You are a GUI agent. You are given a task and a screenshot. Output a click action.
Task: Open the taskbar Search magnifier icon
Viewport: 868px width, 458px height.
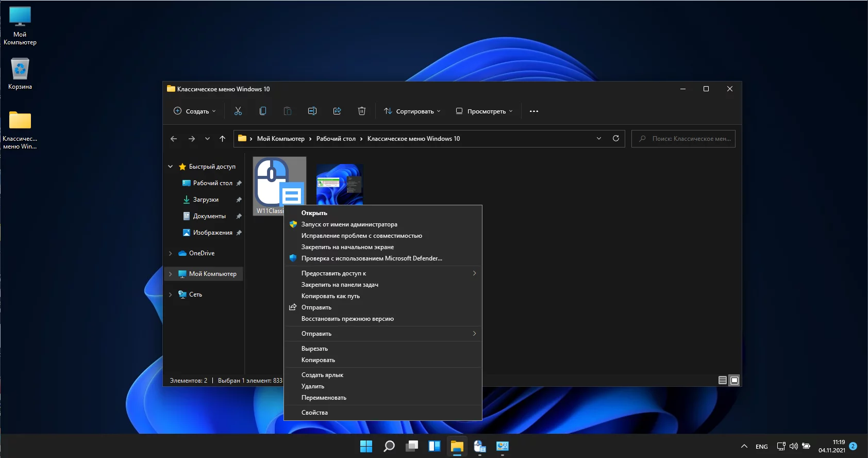point(389,446)
